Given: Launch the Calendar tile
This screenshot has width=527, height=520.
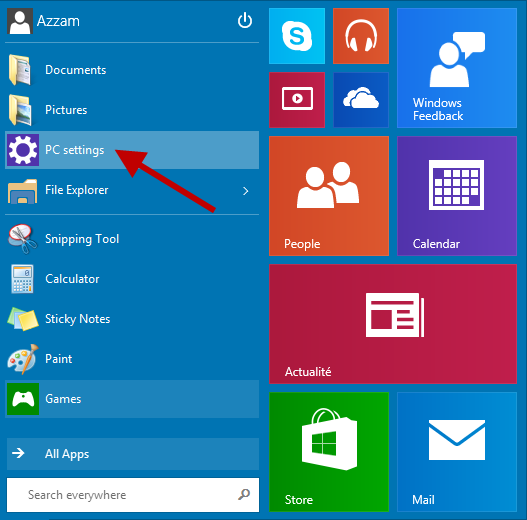Looking at the screenshot, I should [457, 196].
